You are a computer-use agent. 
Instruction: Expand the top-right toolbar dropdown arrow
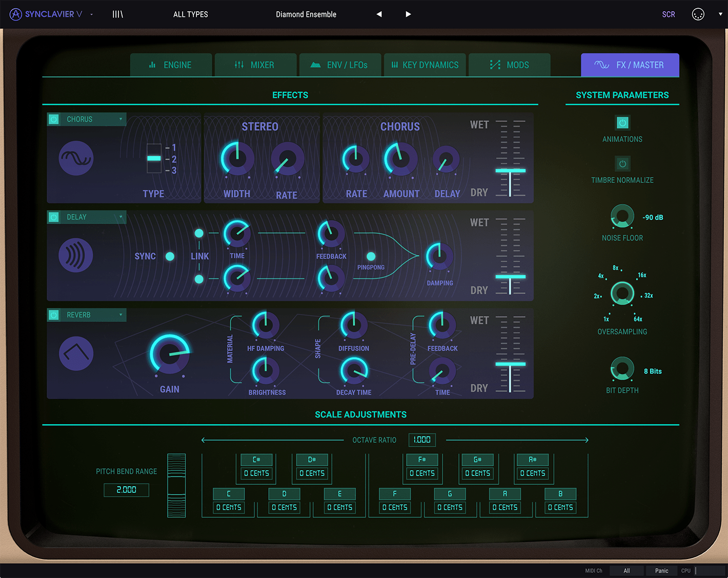(x=720, y=14)
